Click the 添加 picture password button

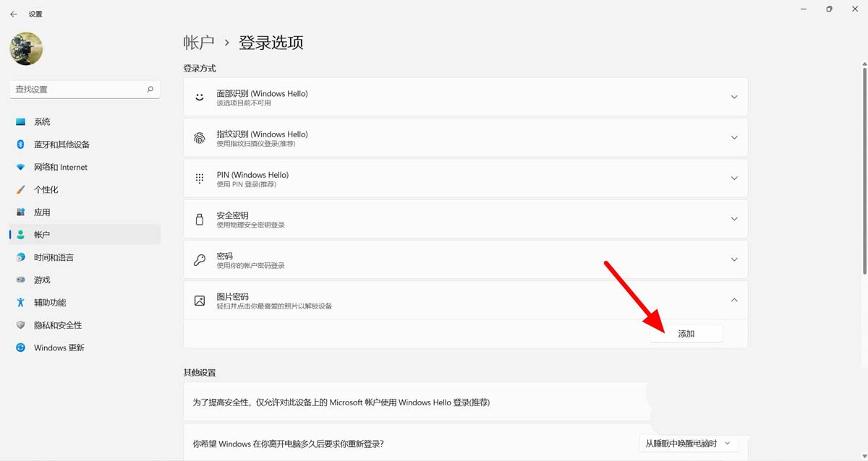tap(686, 333)
